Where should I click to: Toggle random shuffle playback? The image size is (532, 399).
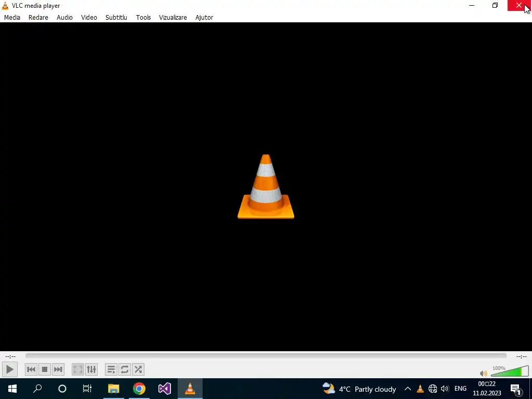[x=138, y=369]
